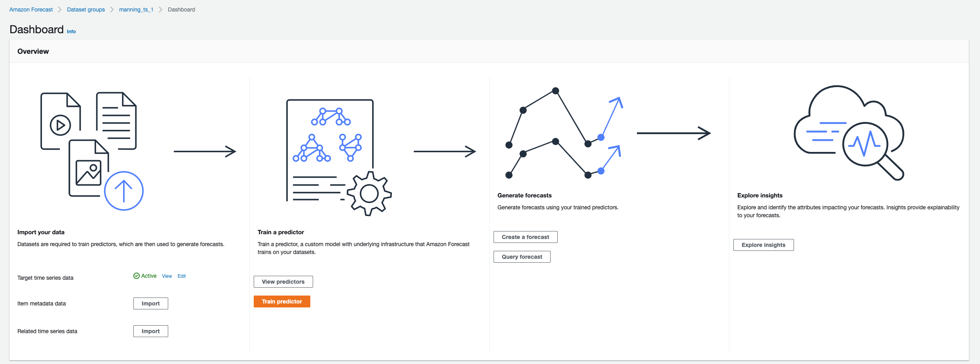Screen dimensions: 980x364
Task: View the target time series data
Action: pos(167,276)
